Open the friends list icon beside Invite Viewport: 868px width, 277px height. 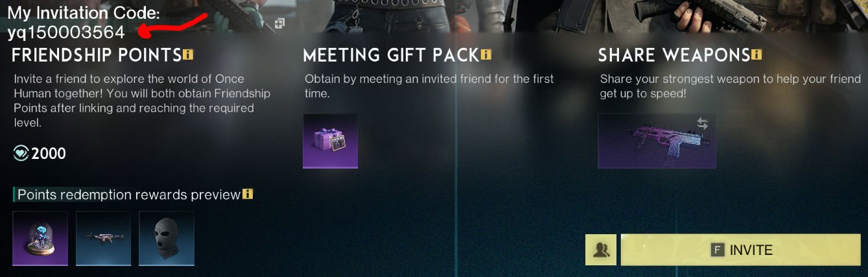(x=601, y=250)
